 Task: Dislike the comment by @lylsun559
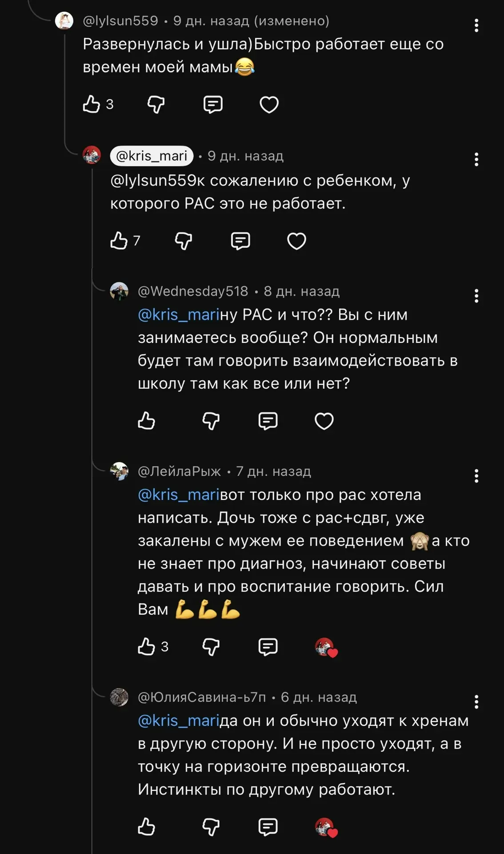click(156, 105)
